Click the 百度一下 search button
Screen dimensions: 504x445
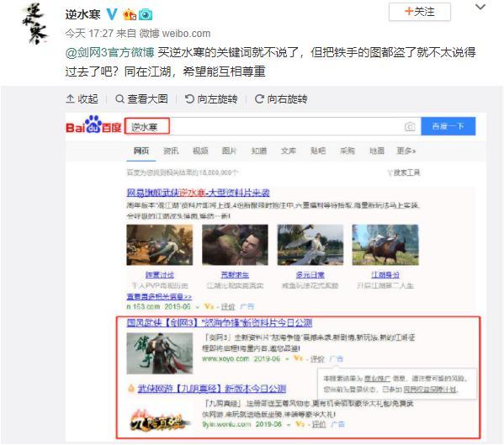click(448, 126)
